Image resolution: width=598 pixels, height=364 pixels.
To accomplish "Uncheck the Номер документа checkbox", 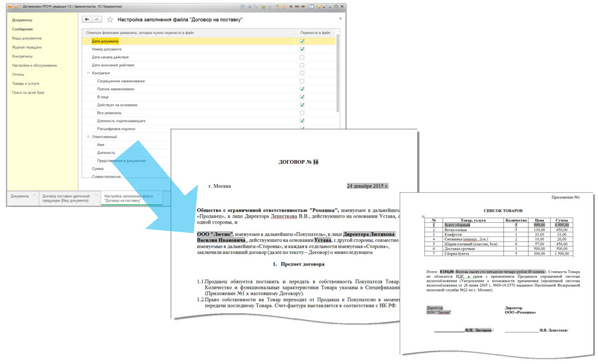I will coord(302,49).
